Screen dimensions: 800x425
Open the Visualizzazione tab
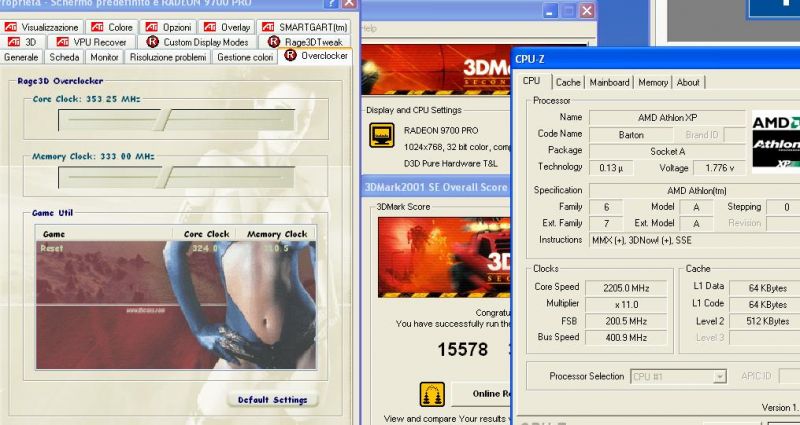42,27
